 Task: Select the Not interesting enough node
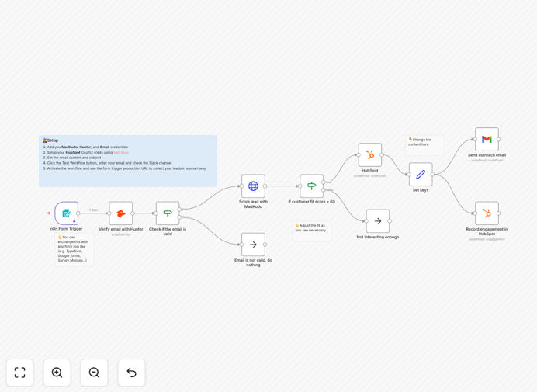[x=378, y=221]
